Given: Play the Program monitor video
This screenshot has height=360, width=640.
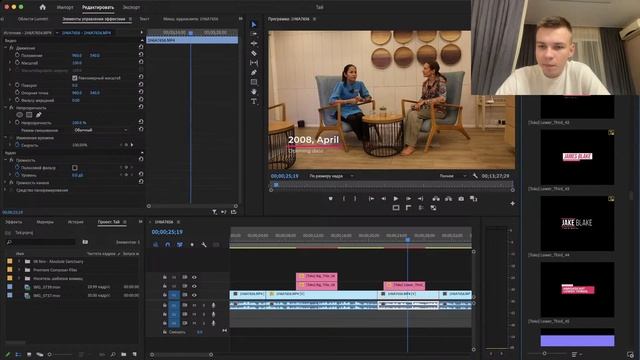Looking at the screenshot, I should tap(396, 199).
